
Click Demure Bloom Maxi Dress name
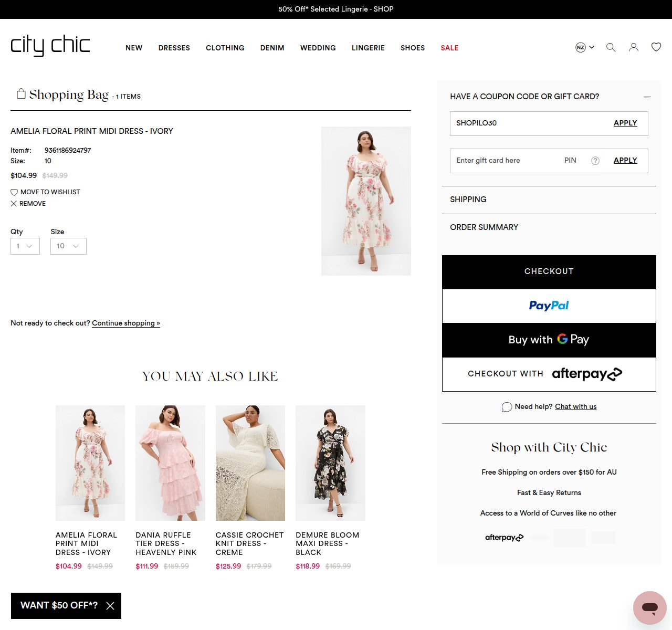(x=328, y=544)
